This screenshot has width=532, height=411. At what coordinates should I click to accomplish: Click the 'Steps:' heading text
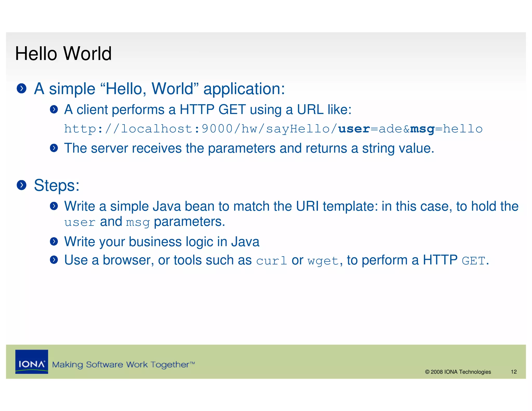click(57, 185)
